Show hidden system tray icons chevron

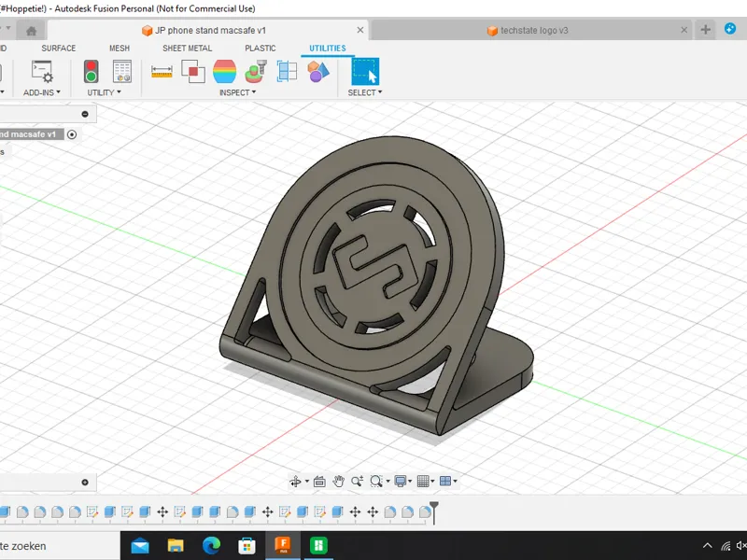[x=708, y=546]
